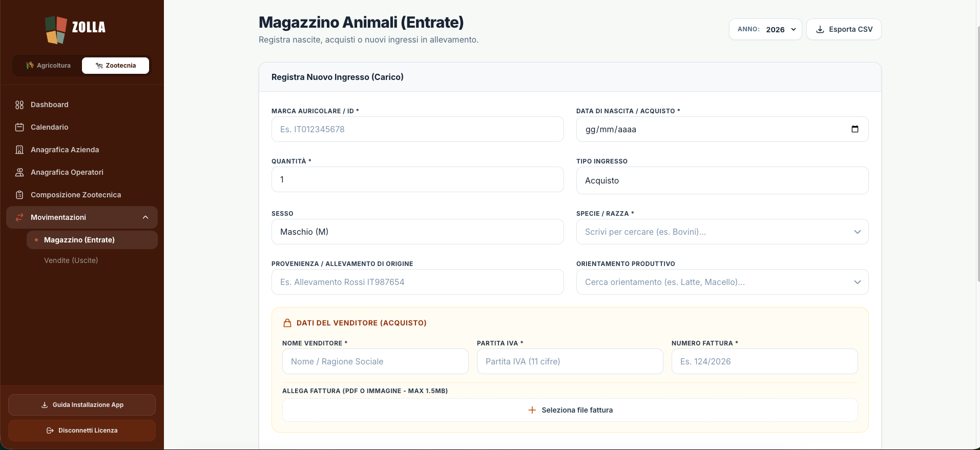Click the Anagrafica Operatori person icon
Screen dimensions: 980x450
click(x=19, y=172)
